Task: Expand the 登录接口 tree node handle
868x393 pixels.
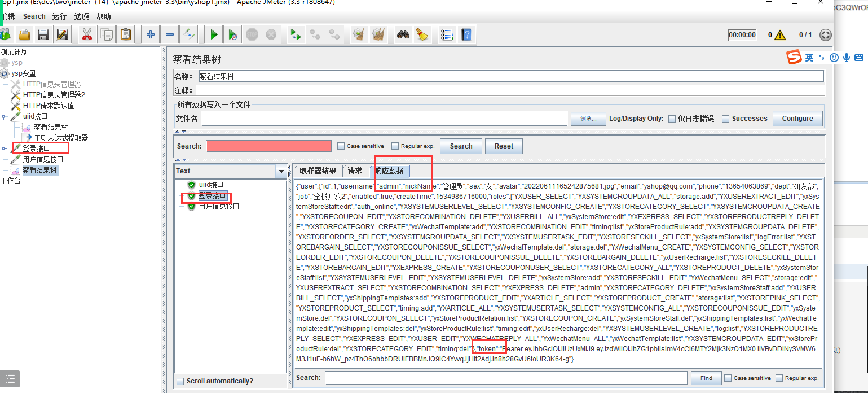Action: tap(4, 149)
